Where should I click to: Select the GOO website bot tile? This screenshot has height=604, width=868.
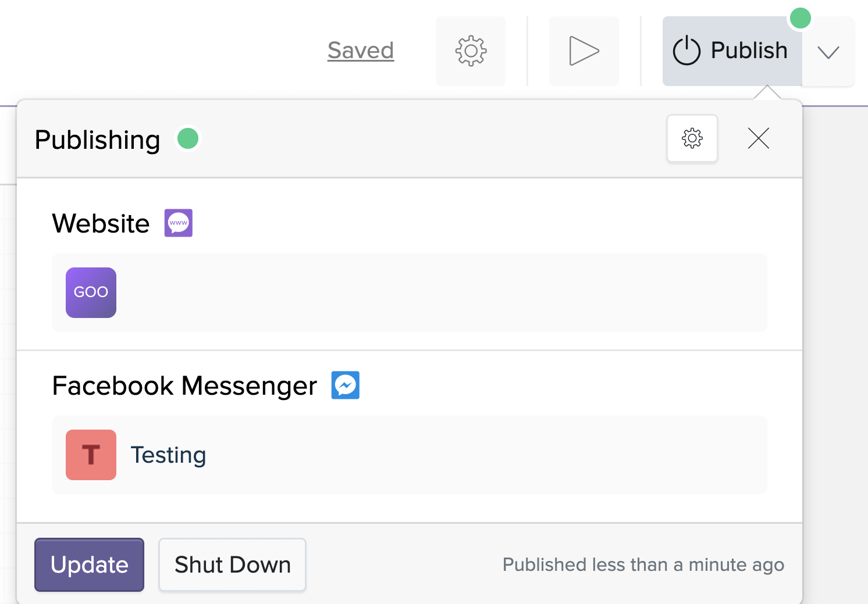91,292
